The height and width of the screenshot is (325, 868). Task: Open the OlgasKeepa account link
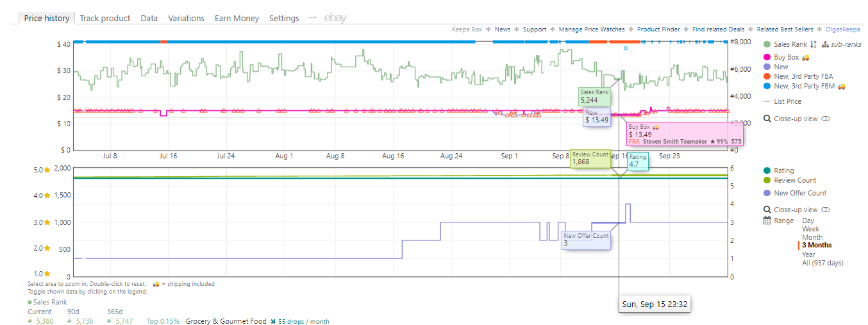pyautogui.click(x=843, y=29)
